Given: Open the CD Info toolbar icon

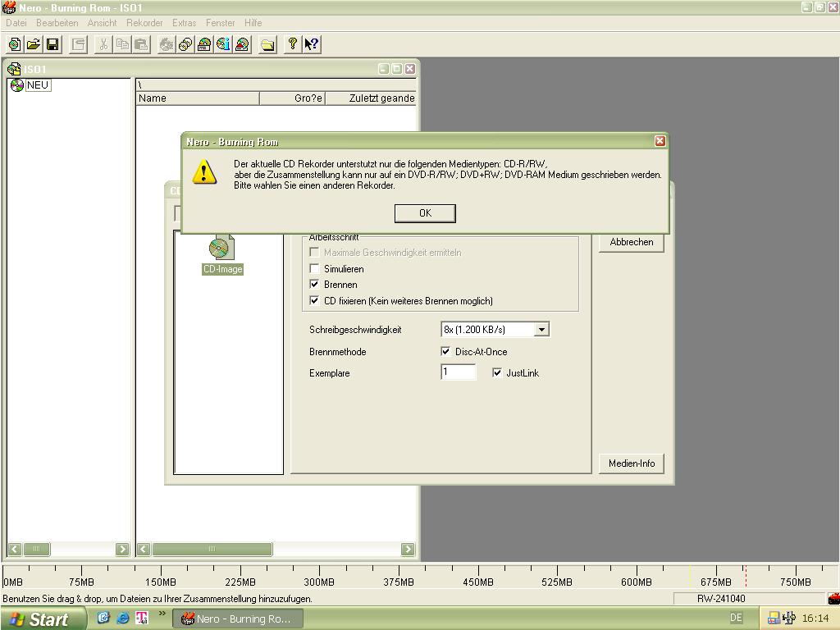Looking at the screenshot, I should click(x=223, y=44).
